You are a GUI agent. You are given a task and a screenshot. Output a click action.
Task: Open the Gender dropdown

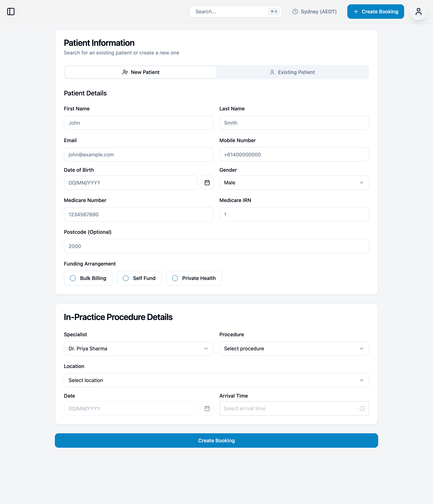click(x=294, y=182)
